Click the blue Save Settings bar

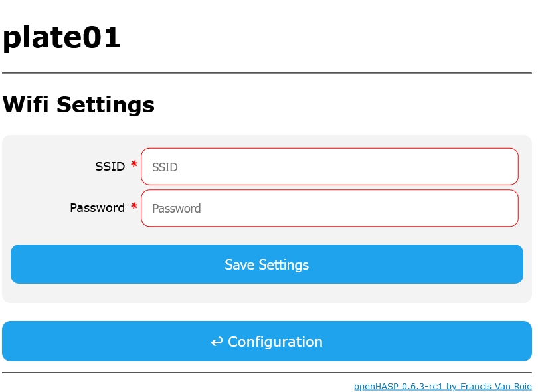point(267,264)
